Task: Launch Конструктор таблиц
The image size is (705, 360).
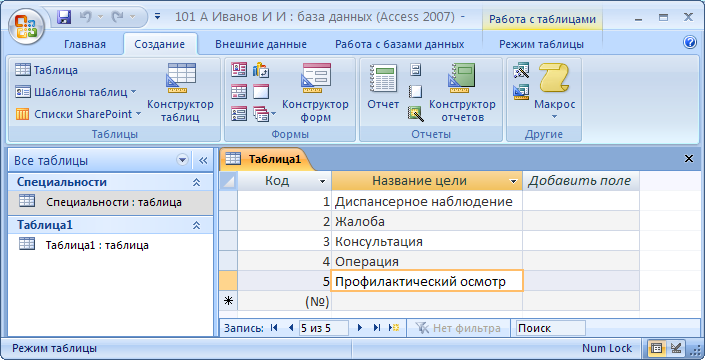Action: point(180,93)
